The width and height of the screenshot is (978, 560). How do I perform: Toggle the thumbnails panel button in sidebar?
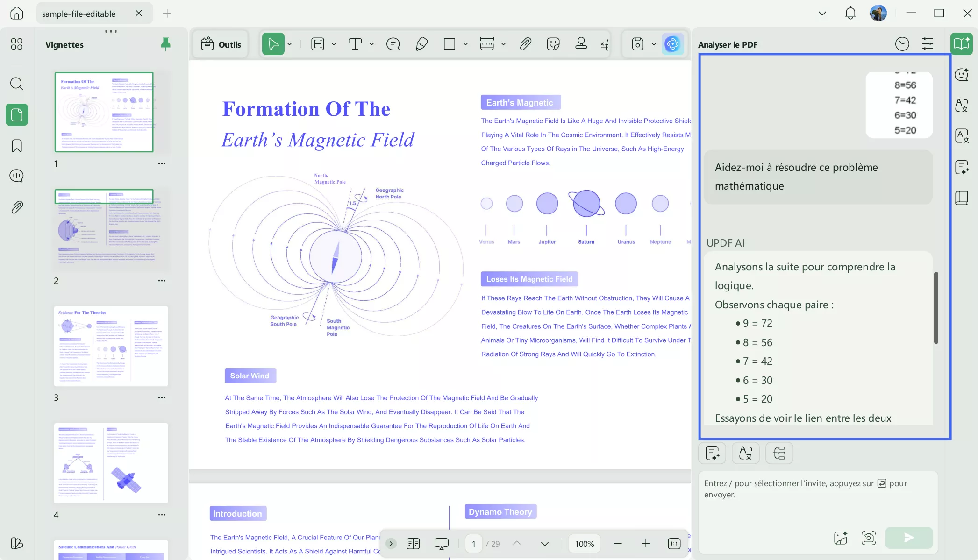tap(17, 115)
